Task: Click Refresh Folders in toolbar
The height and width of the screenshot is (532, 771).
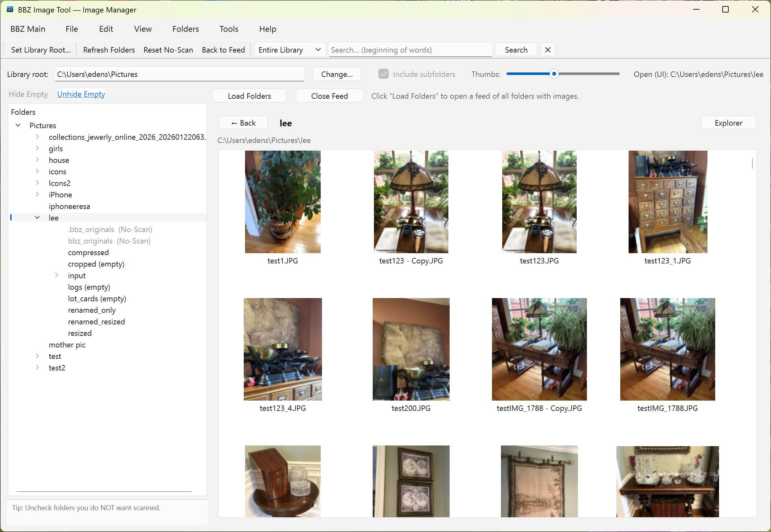Action: (109, 50)
